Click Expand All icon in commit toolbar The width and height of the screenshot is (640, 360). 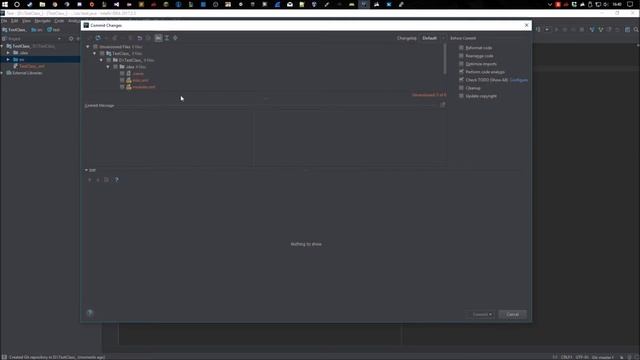(x=167, y=38)
